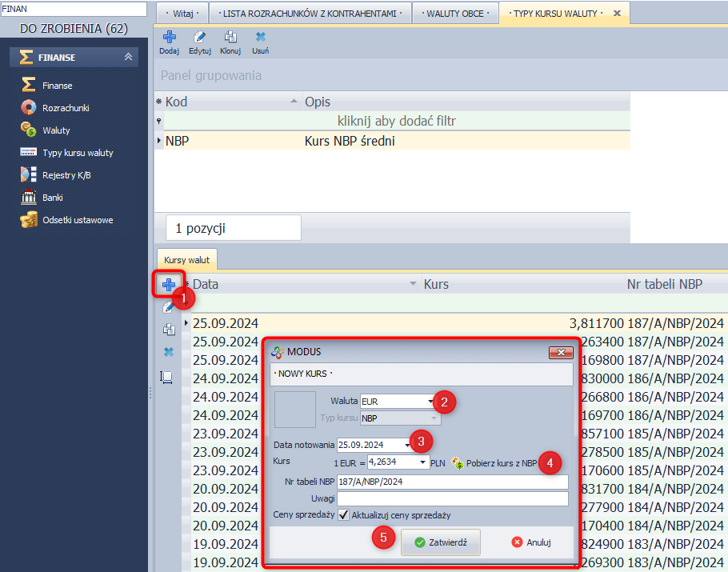The width and height of the screenshot is (728, 572).
Task: Open Rozrachunki in the Finanse sidebar
Action: [65, 108]
